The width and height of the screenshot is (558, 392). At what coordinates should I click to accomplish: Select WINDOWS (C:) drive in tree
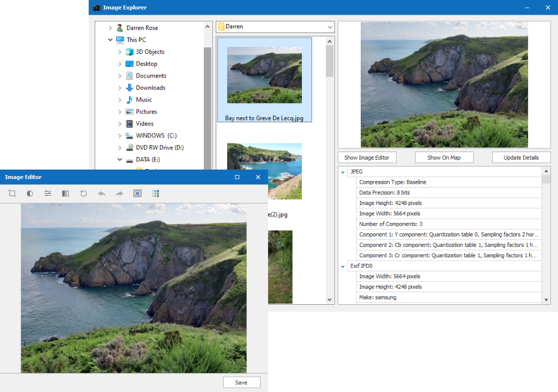click(x=156, y=136)
